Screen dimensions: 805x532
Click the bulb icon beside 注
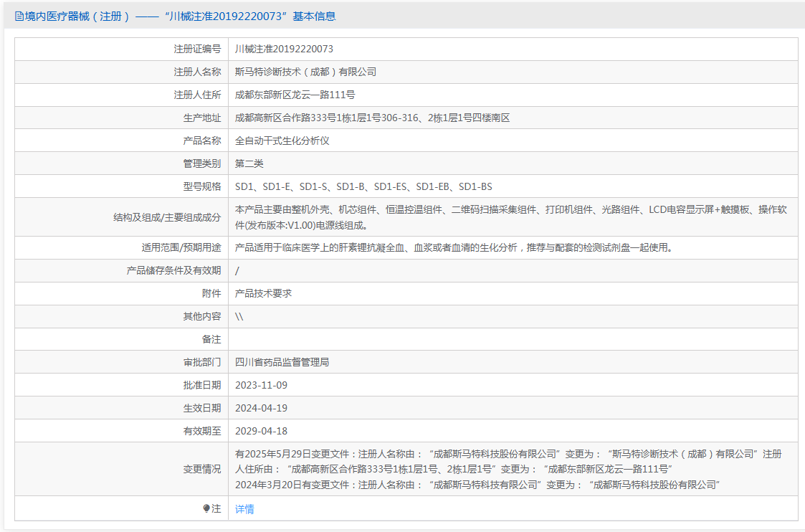pos(206,508)
